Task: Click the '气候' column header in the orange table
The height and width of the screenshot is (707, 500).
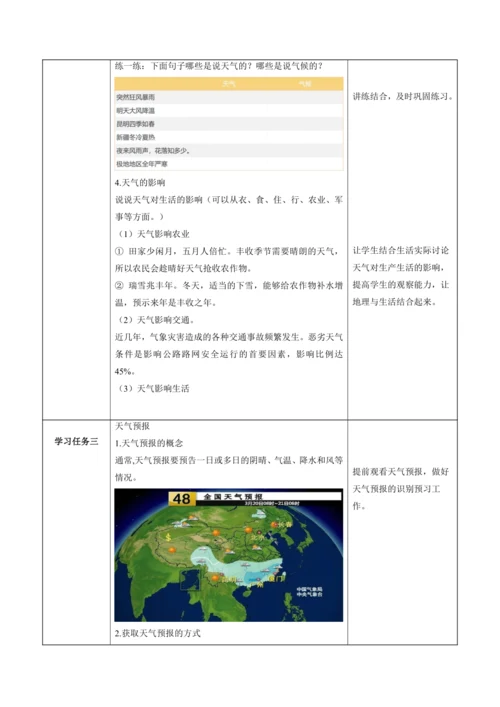Action: coord(305,83)
